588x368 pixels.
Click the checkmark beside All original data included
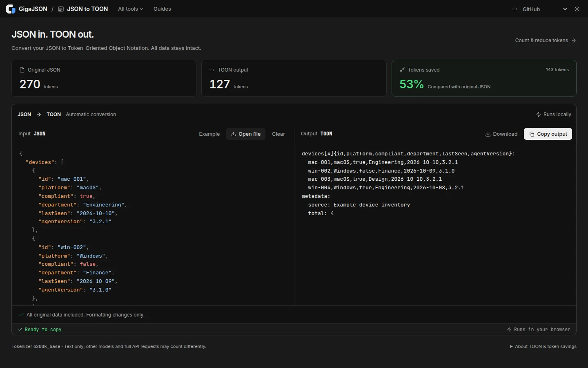tap(21, 315)
